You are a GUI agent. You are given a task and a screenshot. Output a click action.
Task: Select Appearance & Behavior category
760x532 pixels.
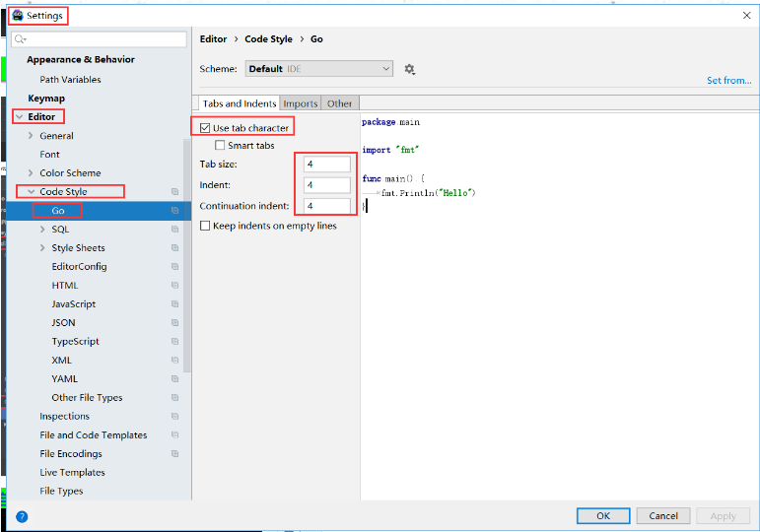[81, 59]
